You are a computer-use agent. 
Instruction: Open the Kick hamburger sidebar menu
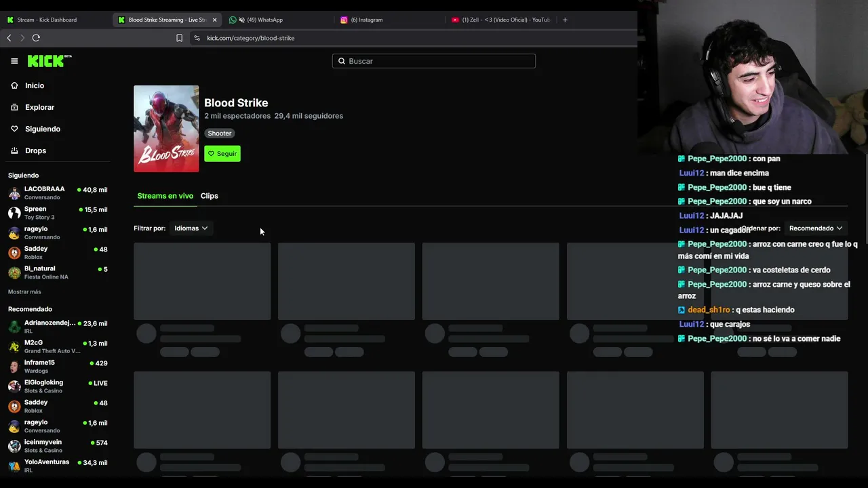click(x=14, y=61)
